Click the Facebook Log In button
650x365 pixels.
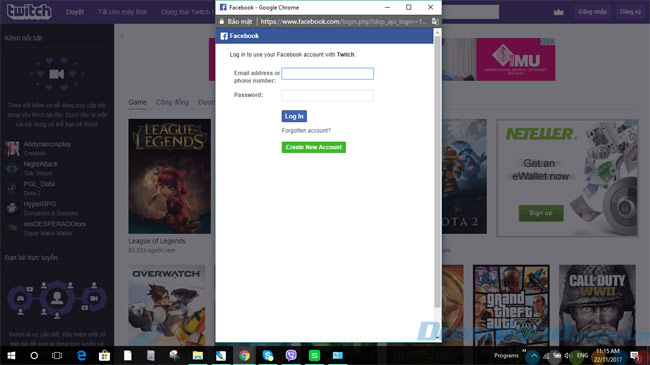[294, 116]
